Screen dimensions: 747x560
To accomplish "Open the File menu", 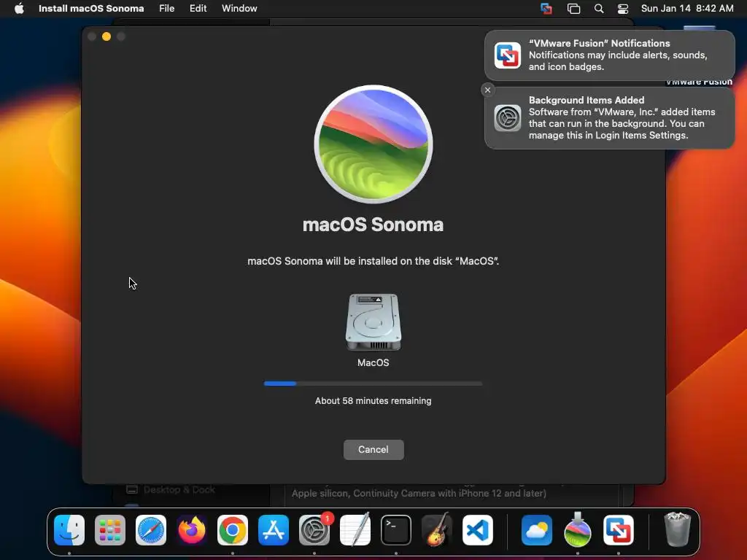I will [x=167, y=9].
